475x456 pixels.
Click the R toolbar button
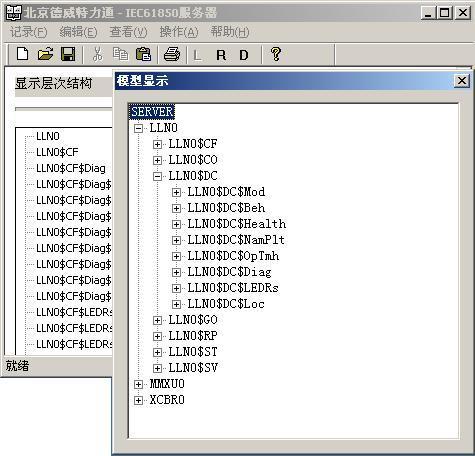point(221,55)
